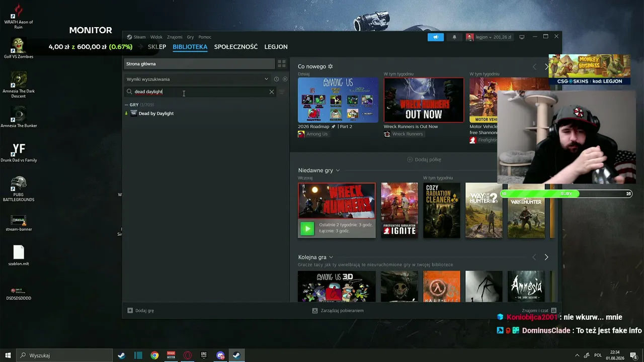Screen dimensions: 644x362
Task: Click the Dead by Daylight game icon
Action: (133, 114)
